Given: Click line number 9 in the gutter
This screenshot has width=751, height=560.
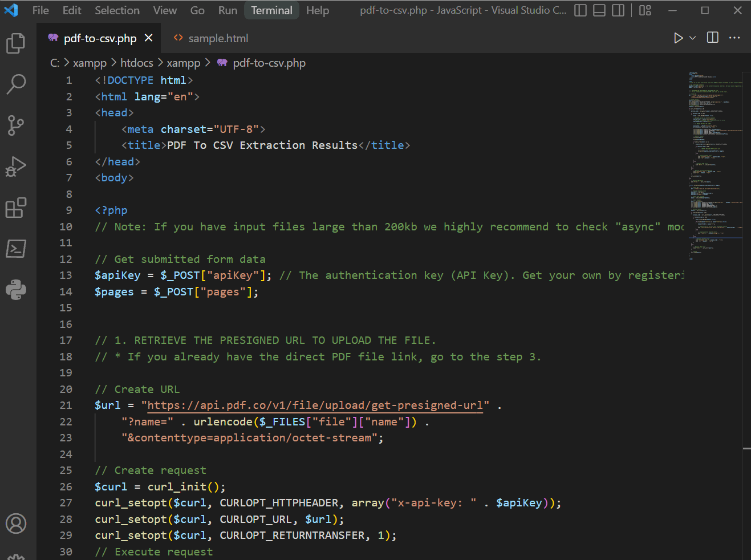Looking at the screenshot, I should coord(69,210).
